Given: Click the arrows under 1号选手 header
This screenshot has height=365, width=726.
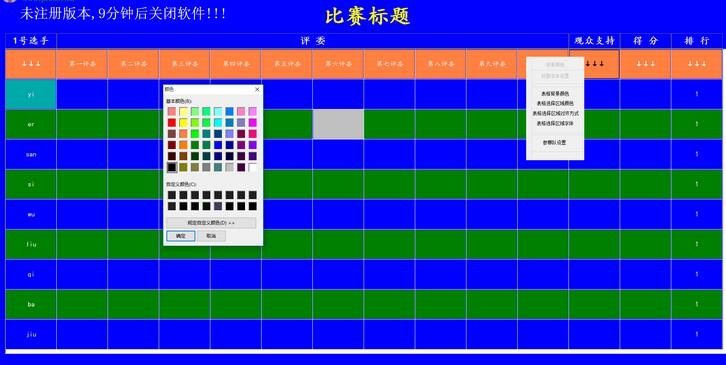Looking at the screenshot, I should [31, 64].
